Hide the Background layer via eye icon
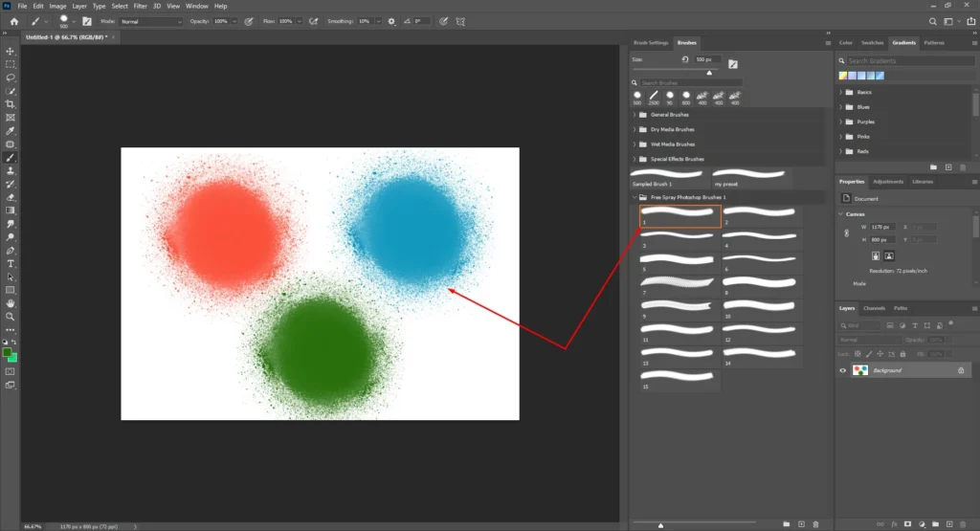Screen dimensions: 980x531 (842, 370)
